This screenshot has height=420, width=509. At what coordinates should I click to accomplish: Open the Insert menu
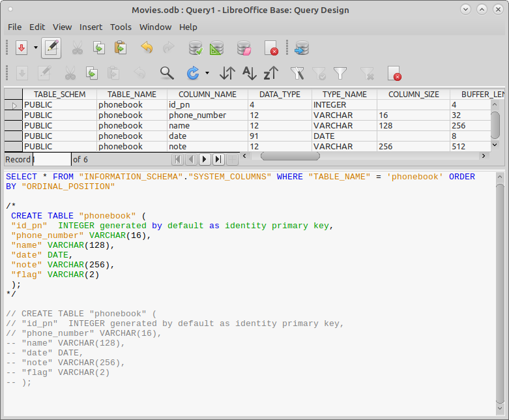click(x=91, y=27)
